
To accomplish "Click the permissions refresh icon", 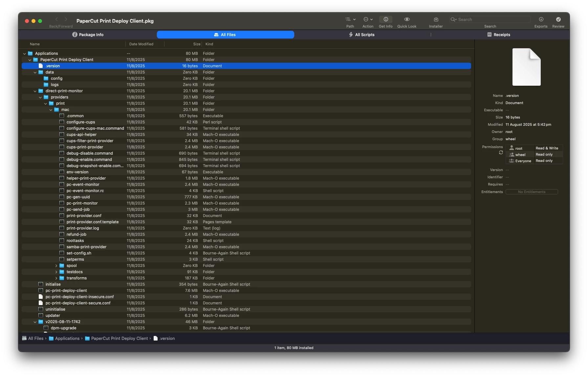I will click(501, 152).
